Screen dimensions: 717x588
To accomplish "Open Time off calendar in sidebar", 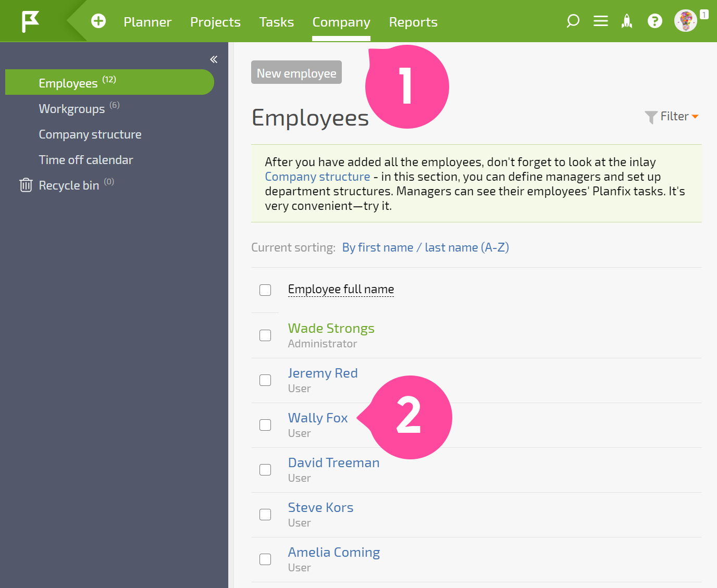I will (86, 160).
